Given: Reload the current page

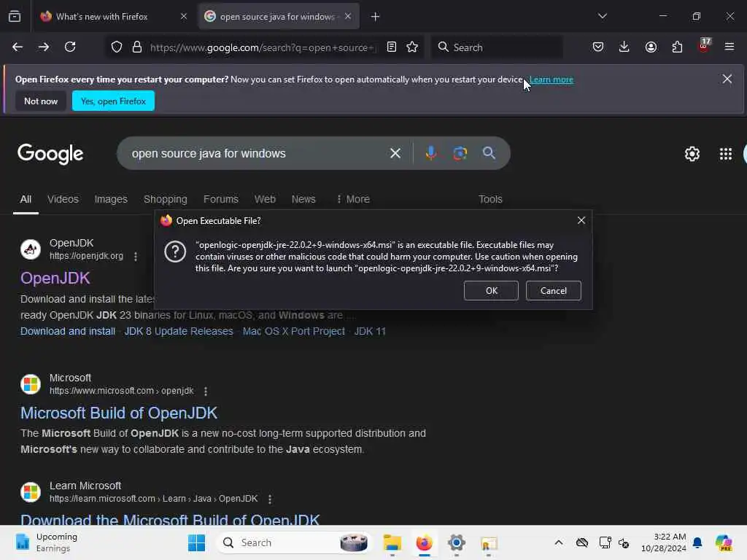Looking at the screenshot, I should click(x=70, y=47).
